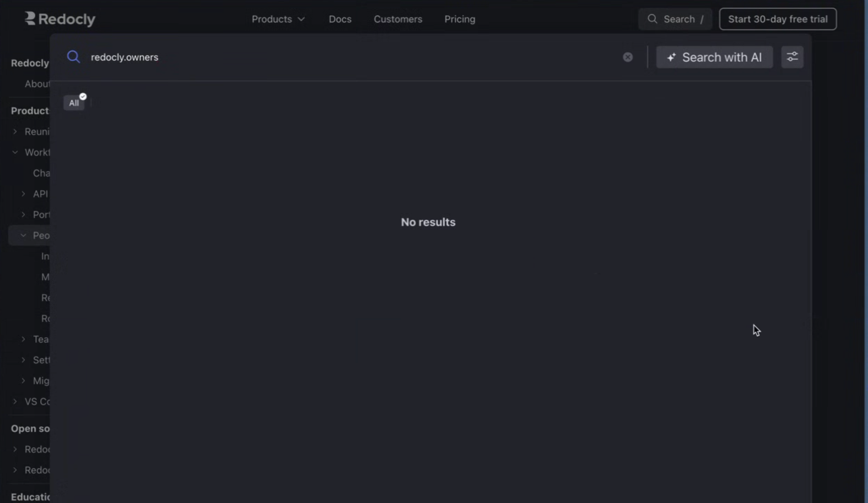Expand the Mig sidebar item chevron
Viewport: 868px width, 503px height.
tap(23, 380)
